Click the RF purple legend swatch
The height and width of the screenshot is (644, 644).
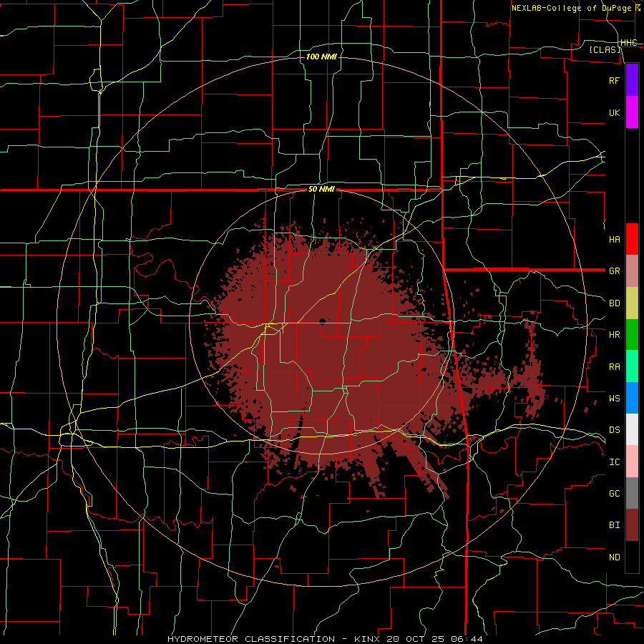(632, 80)
